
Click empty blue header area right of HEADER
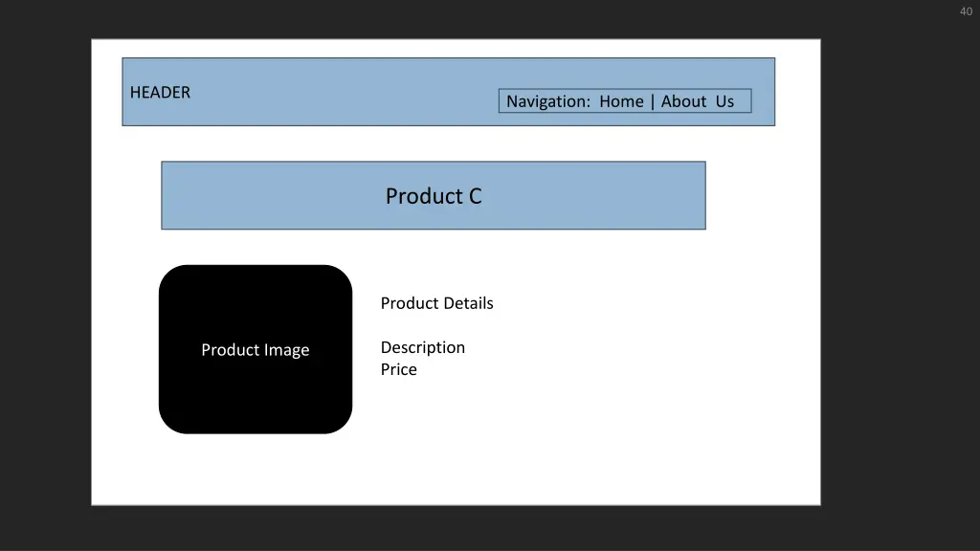(344, 93)
